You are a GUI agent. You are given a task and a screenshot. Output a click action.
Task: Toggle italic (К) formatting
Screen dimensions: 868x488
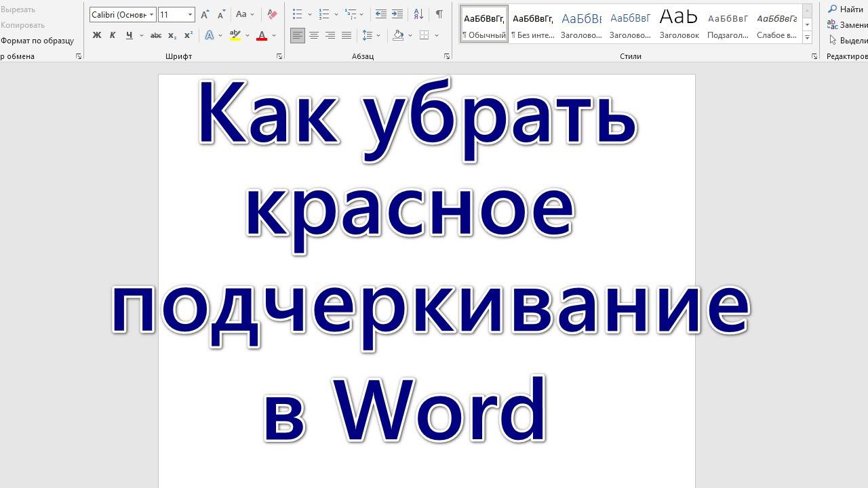113,35
